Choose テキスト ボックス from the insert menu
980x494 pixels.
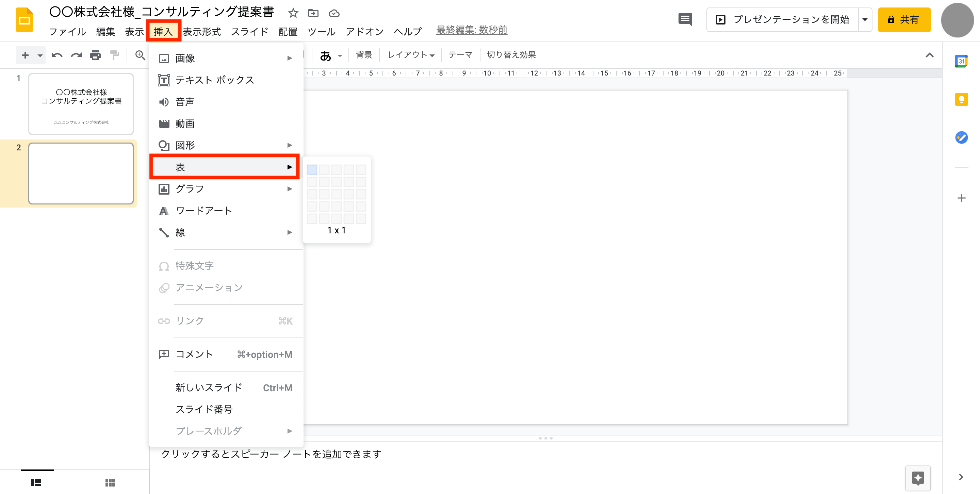click(x=226, y=80)
